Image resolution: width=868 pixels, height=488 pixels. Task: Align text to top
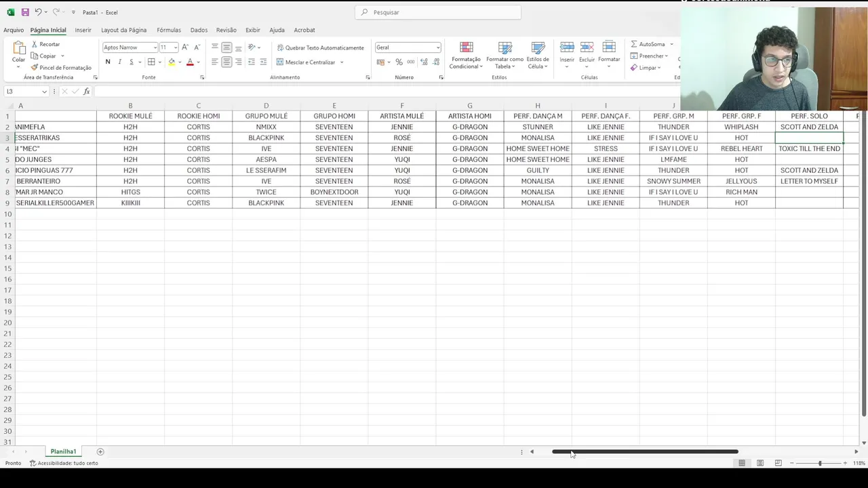[x=215, y=47]
